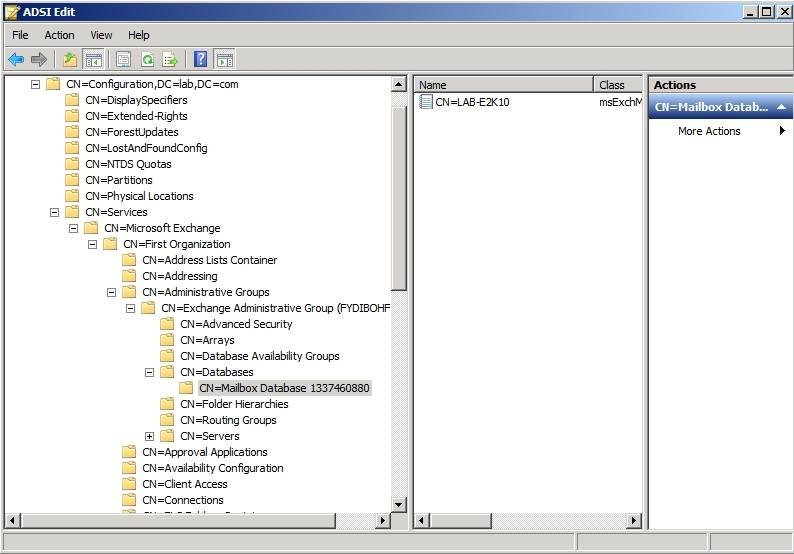Screen dimensions: 794x554
Task: Click More Actions in the Actions pane
Action: point(709,131)
